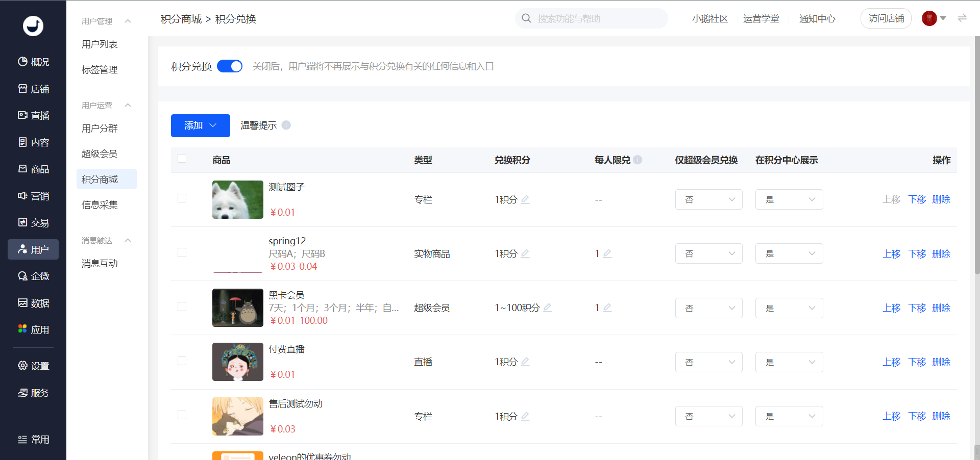Delete the 测试圈子 row

pos(941,199)
